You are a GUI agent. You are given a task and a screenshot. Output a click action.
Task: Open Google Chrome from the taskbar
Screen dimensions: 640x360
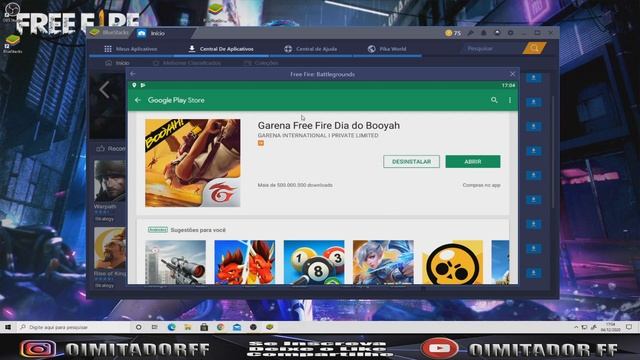click(x=220, y=327)
